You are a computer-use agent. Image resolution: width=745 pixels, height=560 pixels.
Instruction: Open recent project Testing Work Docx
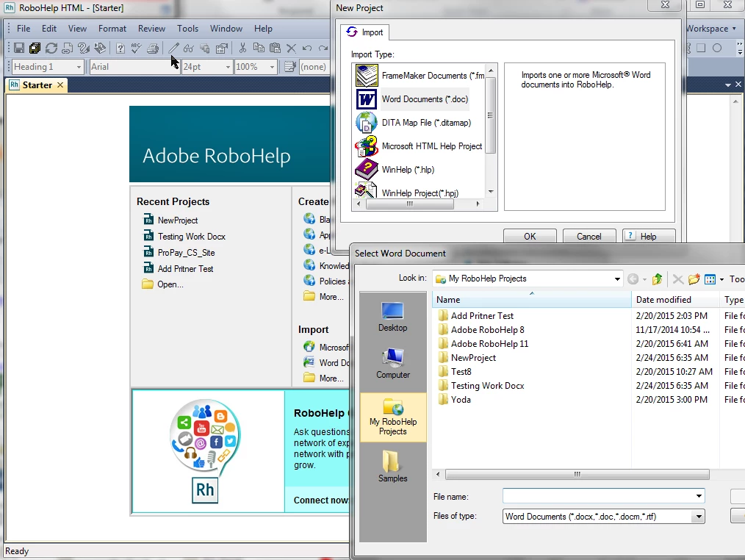point(192,236)
